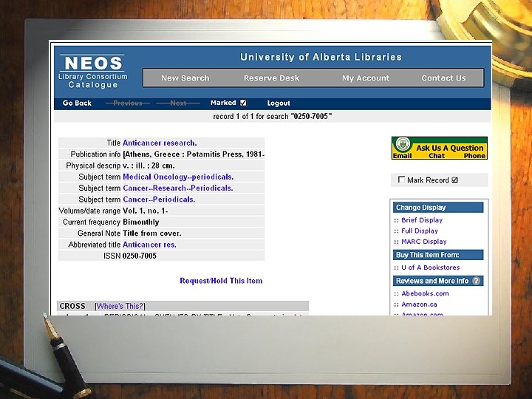Follow Cancer--Periodicals subject link
This screenshot has height=399, width=532.
coord(159,199)
